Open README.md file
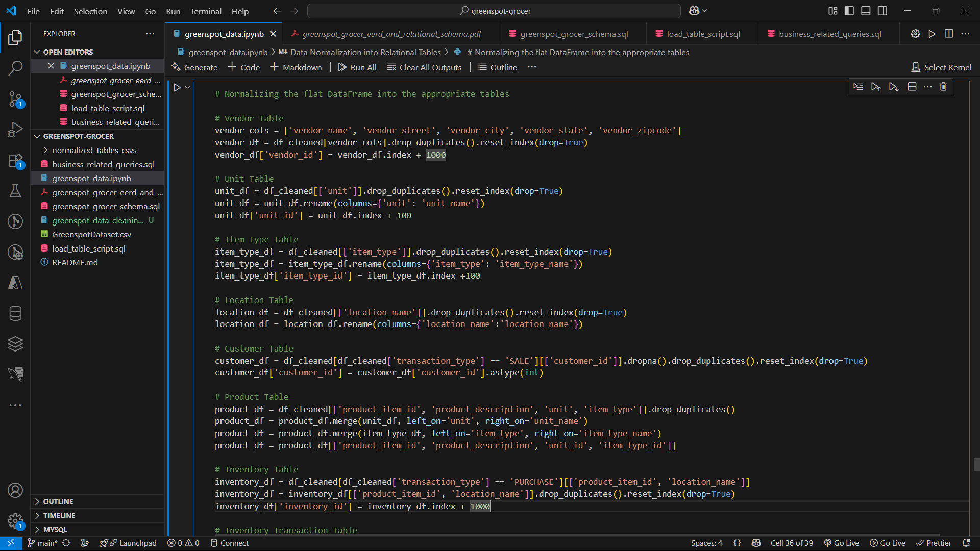 click(x=75, y=263)
